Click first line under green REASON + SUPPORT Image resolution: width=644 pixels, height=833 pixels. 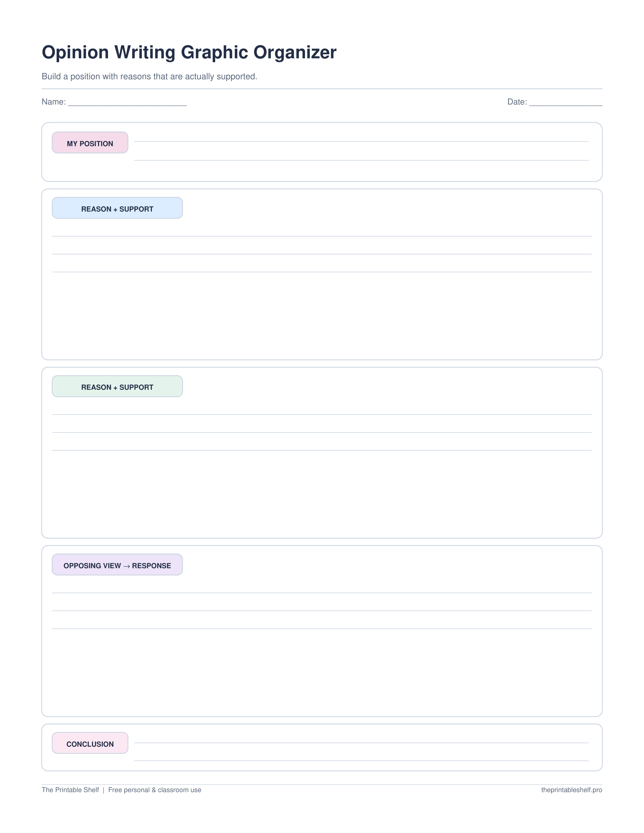click(x=321, y=414)
